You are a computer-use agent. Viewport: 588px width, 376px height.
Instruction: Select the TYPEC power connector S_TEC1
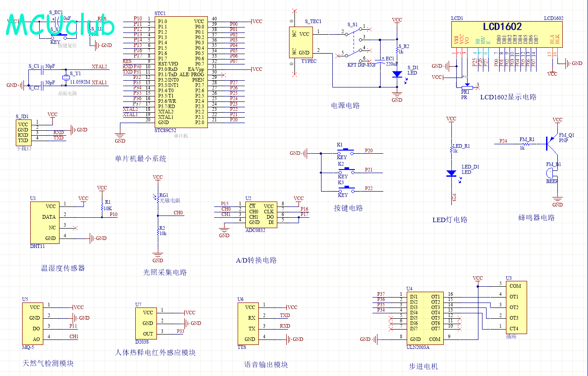pos(302,43)
